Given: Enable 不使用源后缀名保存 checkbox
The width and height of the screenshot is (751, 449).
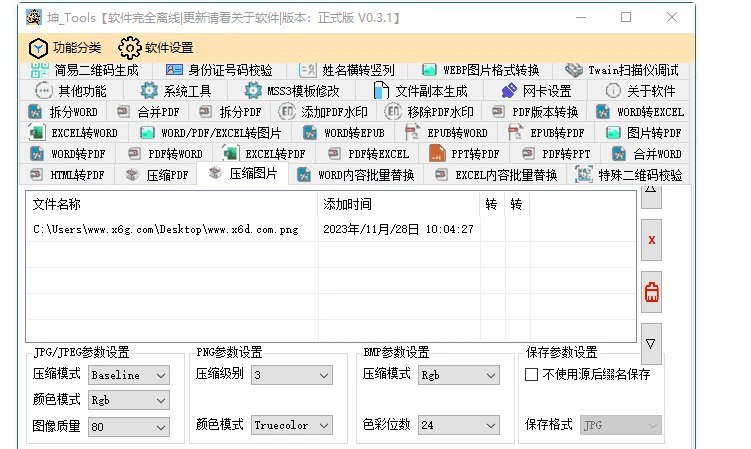Looking at the screenshot, I should [x=531, y=374].
